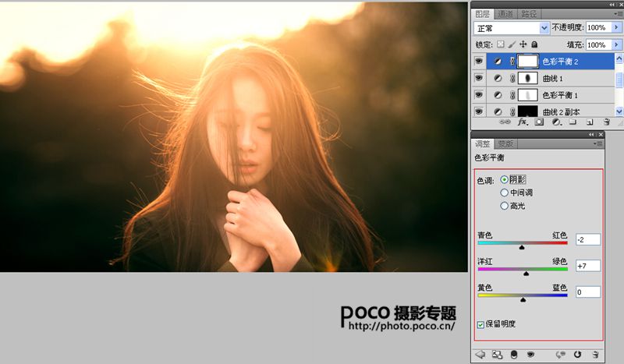
Task: Collapse the Layers panel group
Action: coord(612,5)
